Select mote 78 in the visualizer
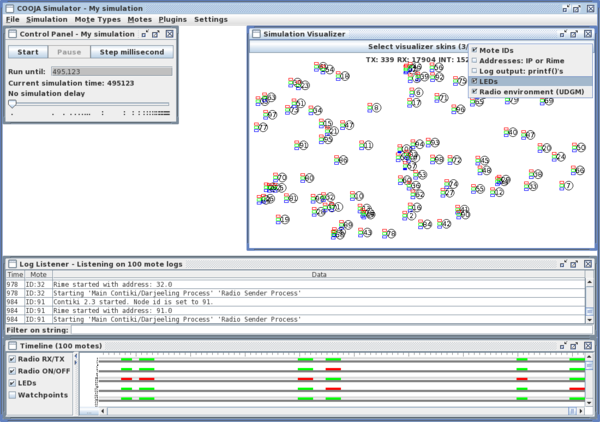The image size is (600, 422). tap(391, 233)
